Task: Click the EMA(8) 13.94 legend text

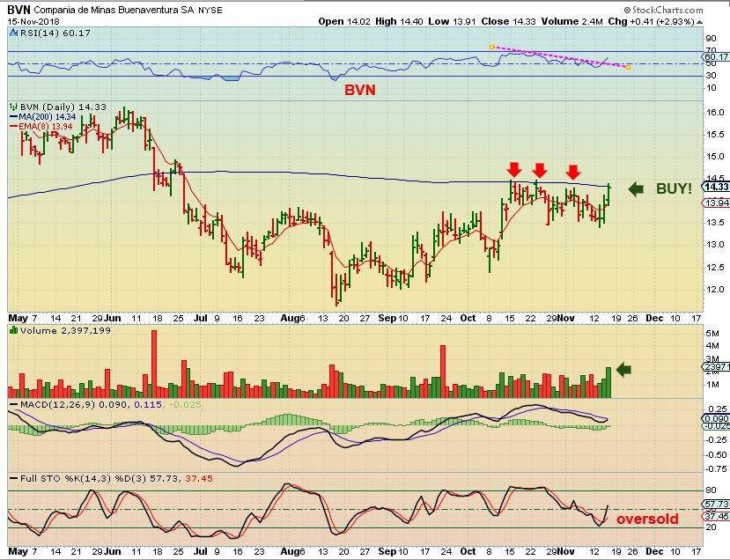Action: tap(45, 126)
